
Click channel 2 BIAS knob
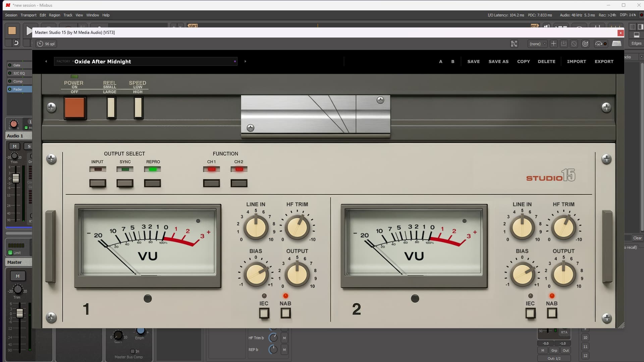[x=522, y=274]
